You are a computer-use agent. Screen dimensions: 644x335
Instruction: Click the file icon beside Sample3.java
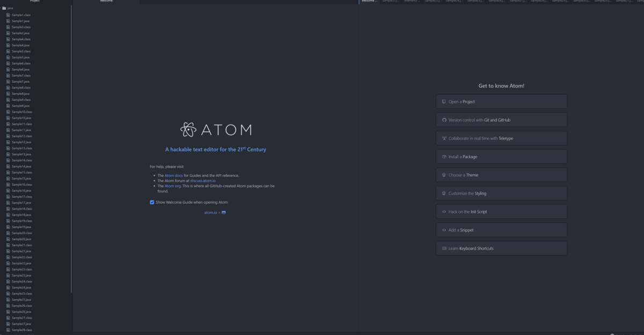tap(8, 33)
